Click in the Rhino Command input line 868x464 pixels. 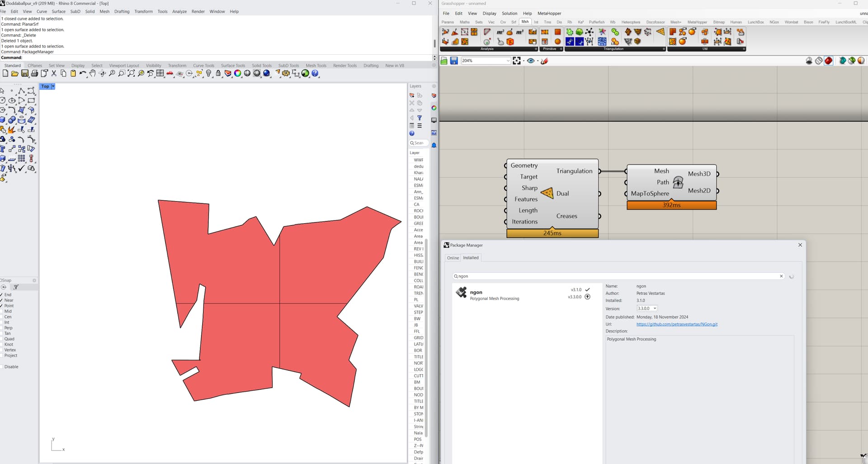click(226, 58)
